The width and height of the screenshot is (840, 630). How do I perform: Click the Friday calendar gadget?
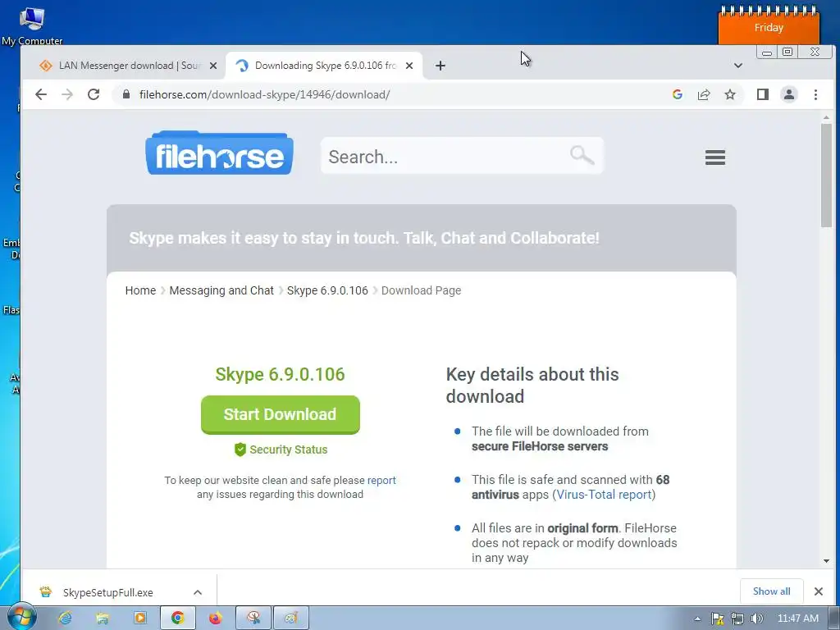point(769,25)
